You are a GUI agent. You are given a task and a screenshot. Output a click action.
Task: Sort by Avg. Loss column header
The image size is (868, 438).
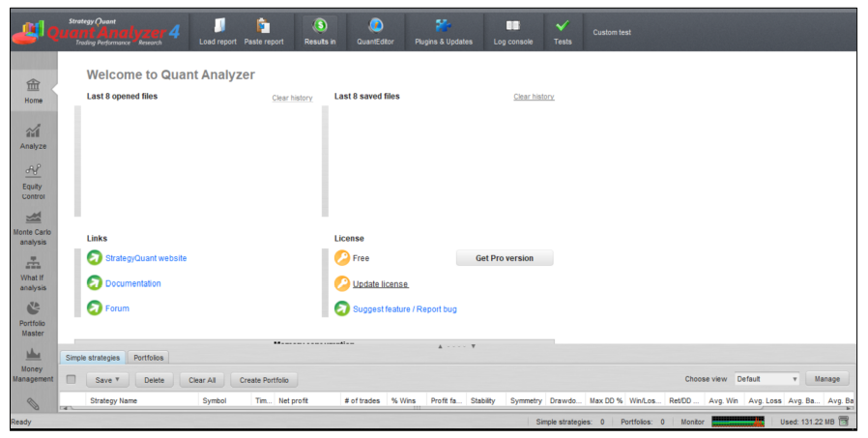pos(765,400)
